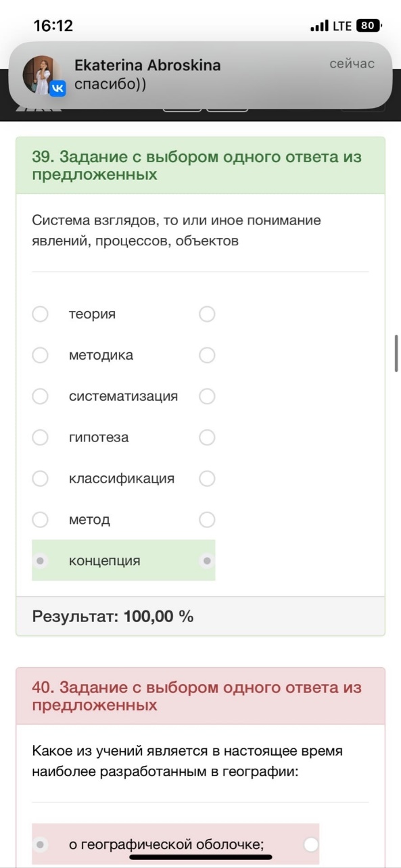The image size is (401, 868).
Task: Tap the VK badge on the notification avatar
Action: pyautogui.click(x=57, y=89)
